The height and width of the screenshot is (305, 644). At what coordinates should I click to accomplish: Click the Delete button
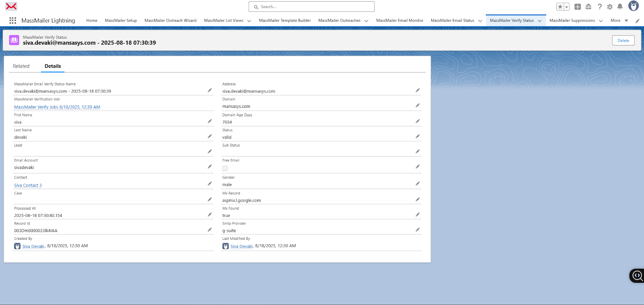point(623,40)
